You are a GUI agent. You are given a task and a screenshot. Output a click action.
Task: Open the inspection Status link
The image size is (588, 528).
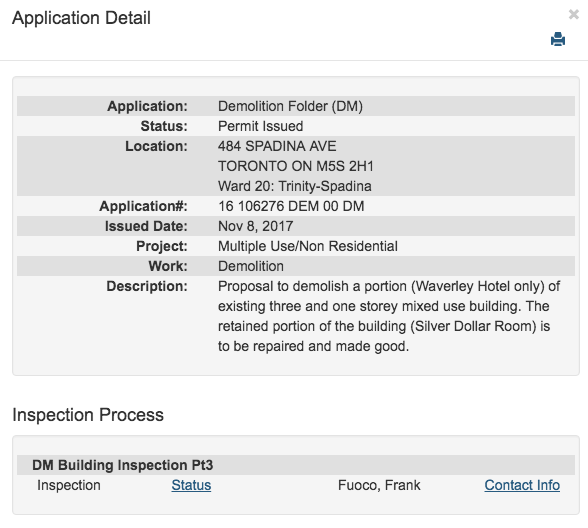(x=191, y=485)
